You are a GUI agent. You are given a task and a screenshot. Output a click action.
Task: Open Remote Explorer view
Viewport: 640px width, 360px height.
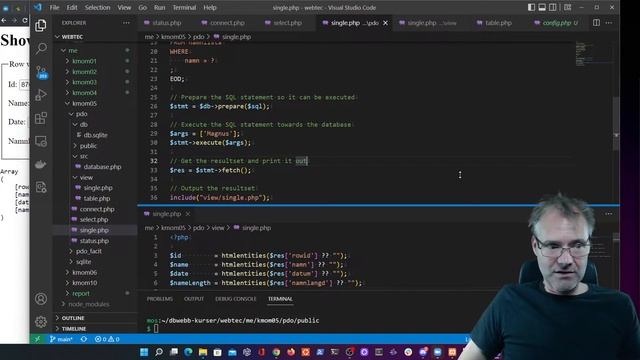coord(40,141)
